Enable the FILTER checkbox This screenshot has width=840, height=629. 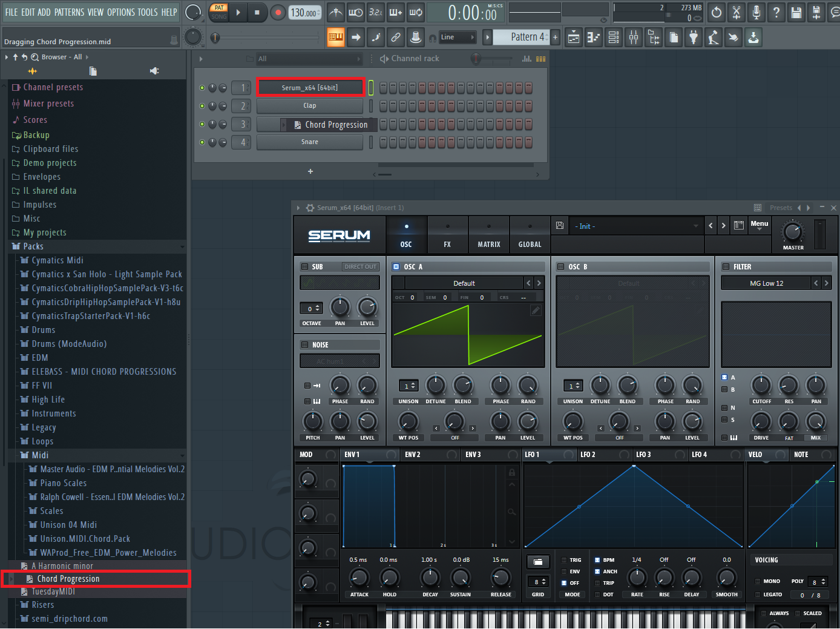click(x=726, y=266)
